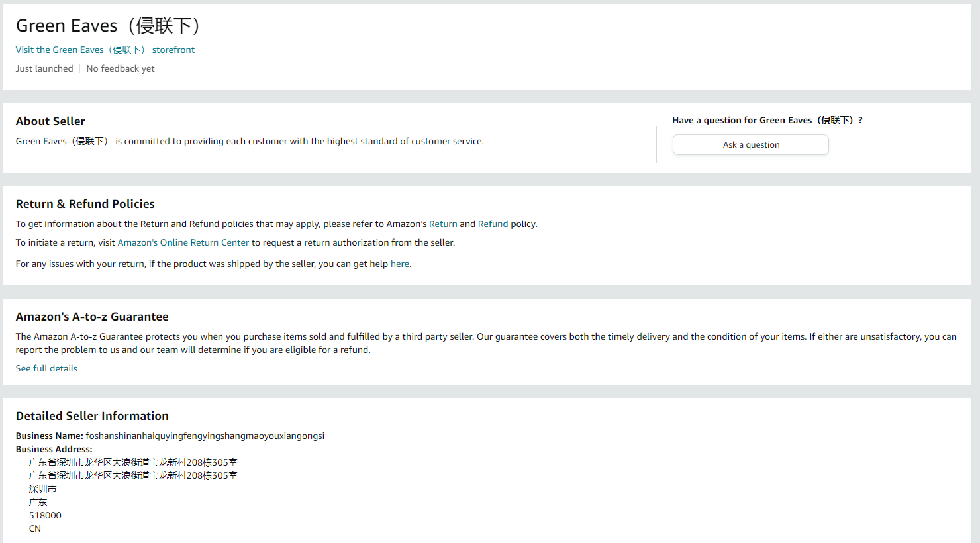Click the postal code 518000
The image size is (980, 543).
coord(45,515)
